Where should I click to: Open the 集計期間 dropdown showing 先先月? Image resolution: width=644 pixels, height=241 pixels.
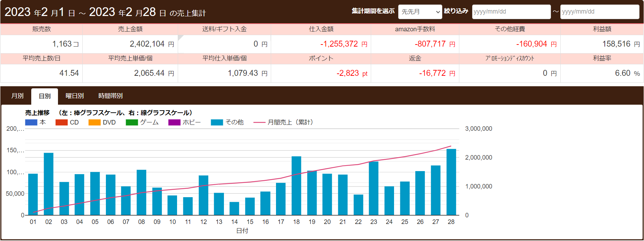(x=420, y=12)
